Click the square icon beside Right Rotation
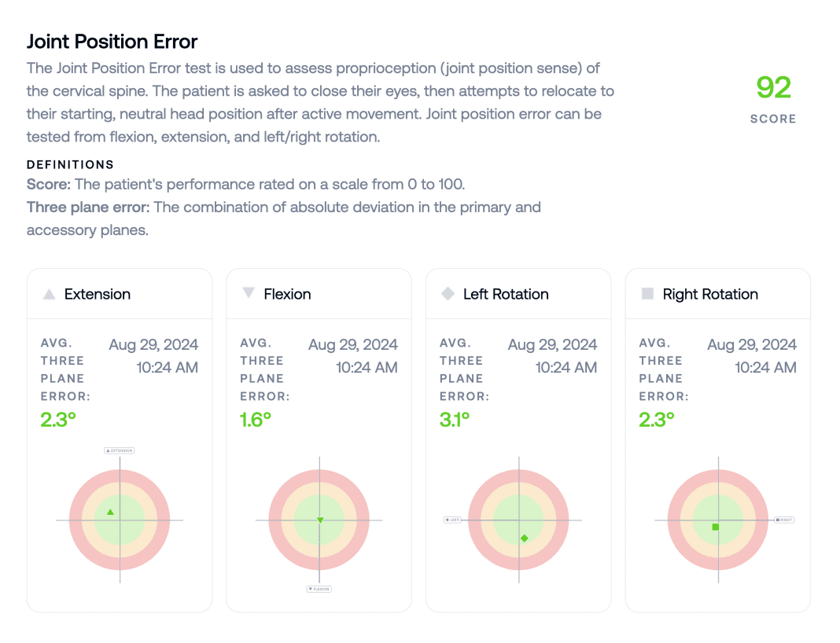The width and height of the screenshot is (840, 643). pyautogui.click(x=647, y=294)
